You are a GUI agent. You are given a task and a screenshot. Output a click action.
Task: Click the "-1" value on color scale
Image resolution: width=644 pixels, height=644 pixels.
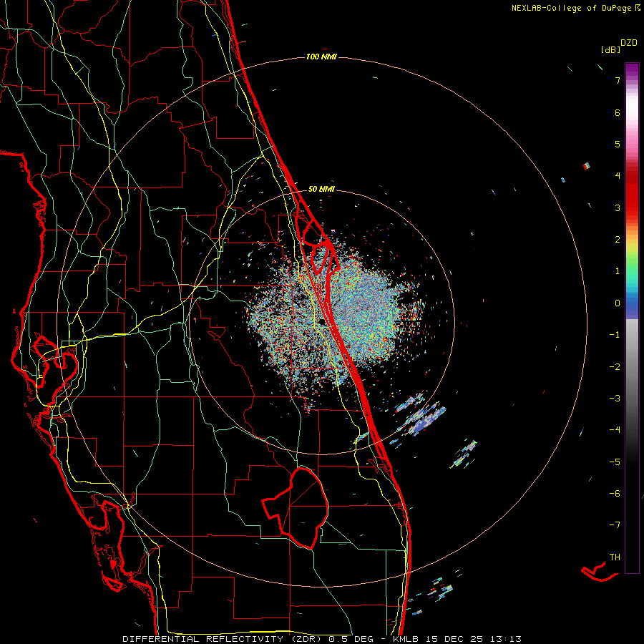pos(615,335)
